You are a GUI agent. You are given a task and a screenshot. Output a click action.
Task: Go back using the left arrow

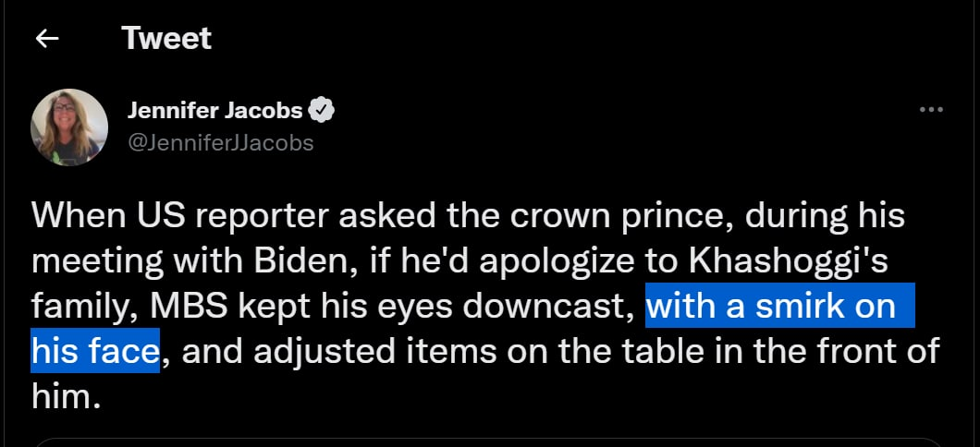[47, 40]
